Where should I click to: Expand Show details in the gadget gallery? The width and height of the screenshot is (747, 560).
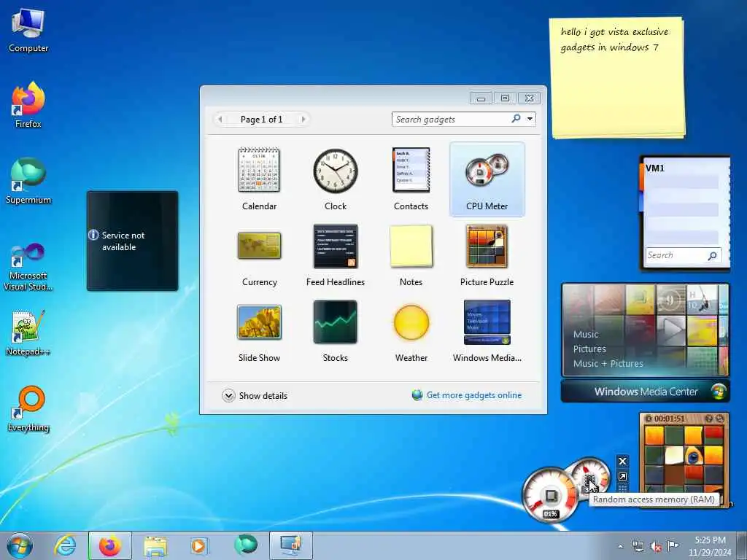[x=255, y=396]
